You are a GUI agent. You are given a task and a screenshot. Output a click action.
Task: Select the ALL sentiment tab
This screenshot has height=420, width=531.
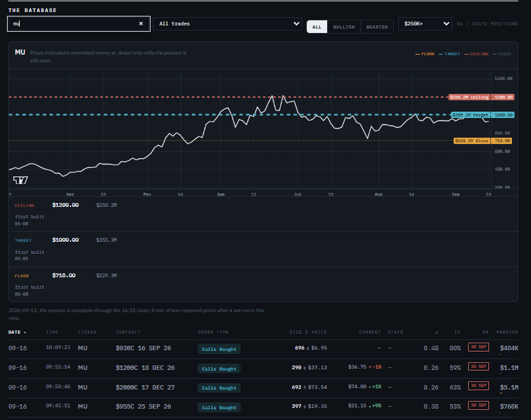point(317,27)
